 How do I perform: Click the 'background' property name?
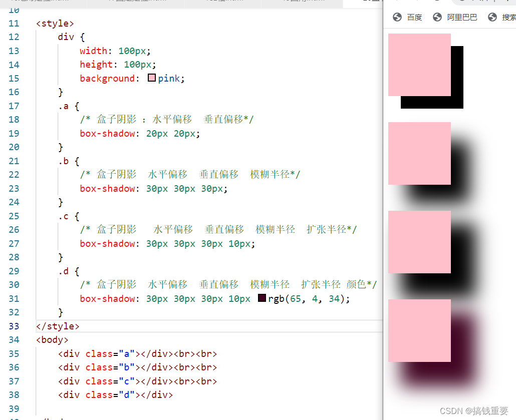107,78
